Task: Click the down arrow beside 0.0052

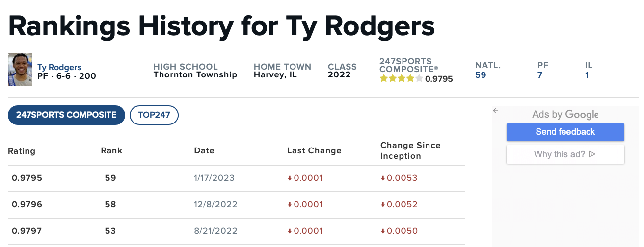Action: [383, 205]
